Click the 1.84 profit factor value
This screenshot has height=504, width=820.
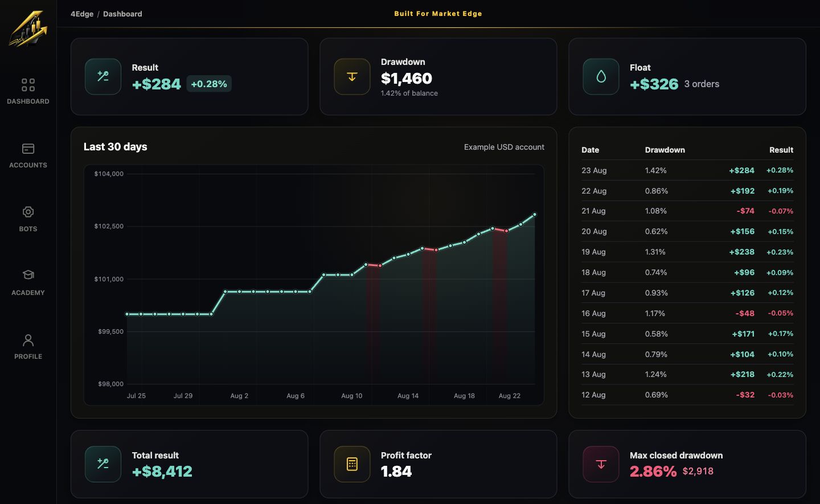pyautogui.click(x=396, y=472)
